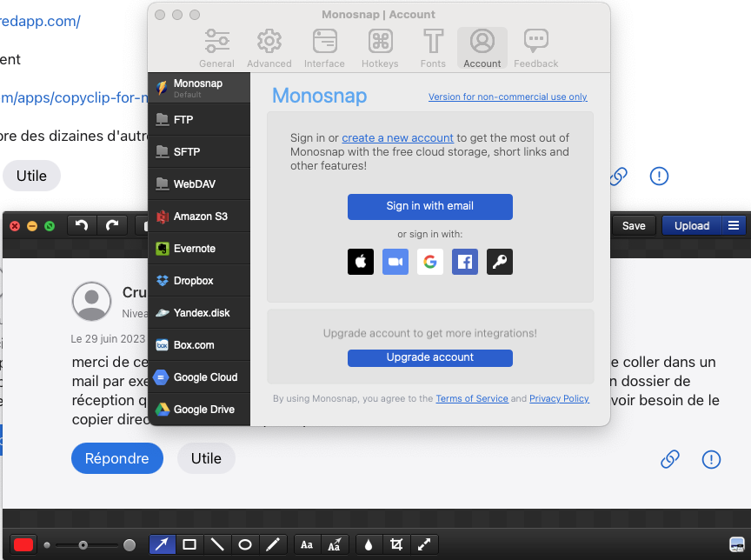Image resolution: width=751 pixels, height=560 pixels.
Task: Choose WebDAV in the sidebar
Action: pos(199,183)
